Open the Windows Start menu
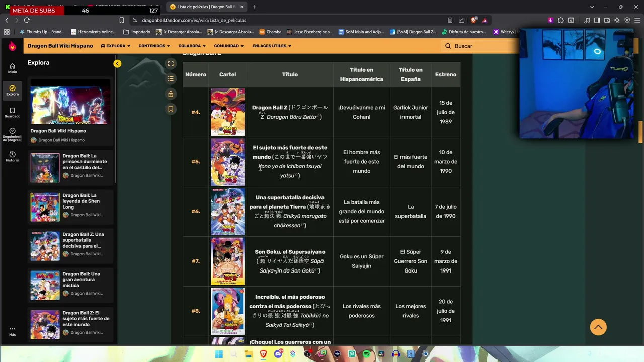Screen dimensions: 644x362 tap(219, 354)
